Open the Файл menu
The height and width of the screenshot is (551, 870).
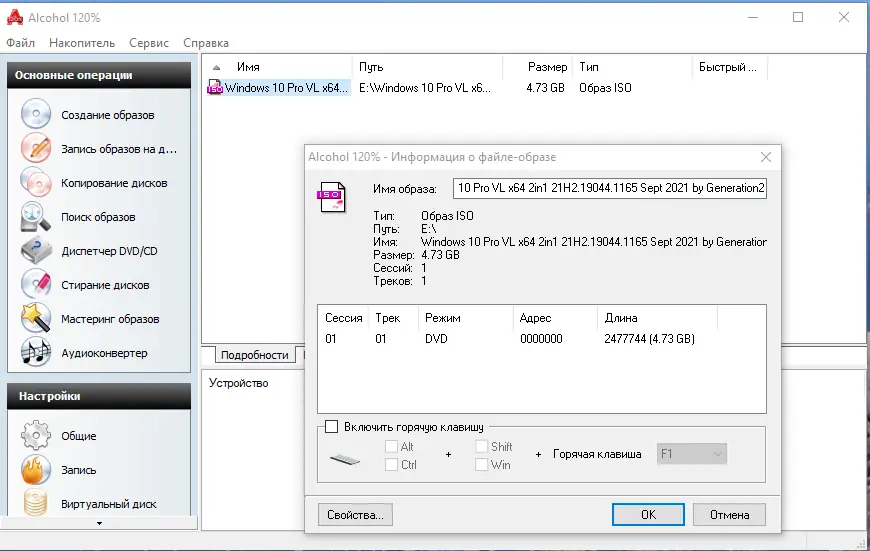coord(21,43)
